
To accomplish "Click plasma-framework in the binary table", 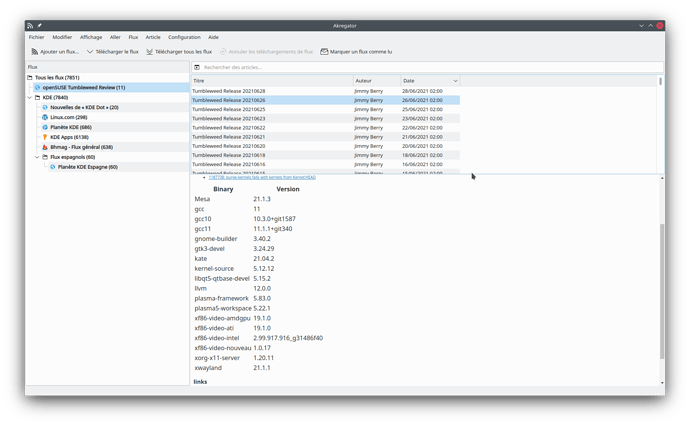I will [x=221, y=299].
